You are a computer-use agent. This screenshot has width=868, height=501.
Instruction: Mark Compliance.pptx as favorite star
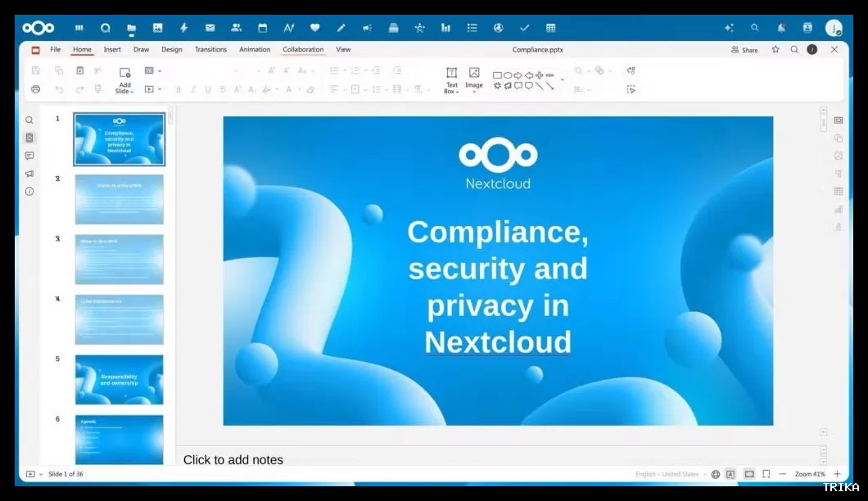pyautogui.click(x=775, y=49)
